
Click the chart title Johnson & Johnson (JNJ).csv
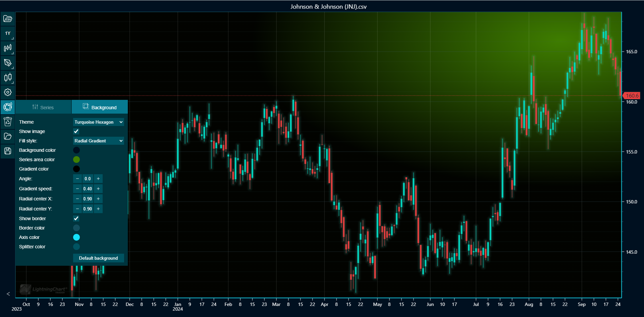click(328, 7)
